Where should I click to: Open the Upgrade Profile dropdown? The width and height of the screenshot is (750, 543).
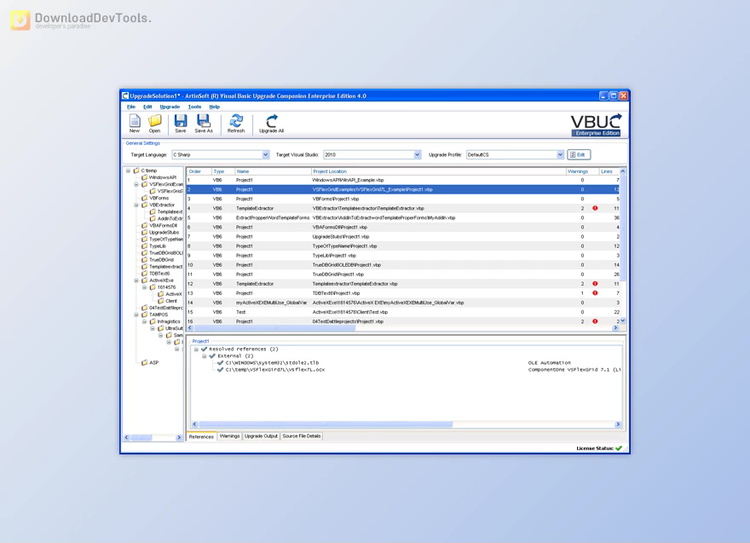pos(560,155)
